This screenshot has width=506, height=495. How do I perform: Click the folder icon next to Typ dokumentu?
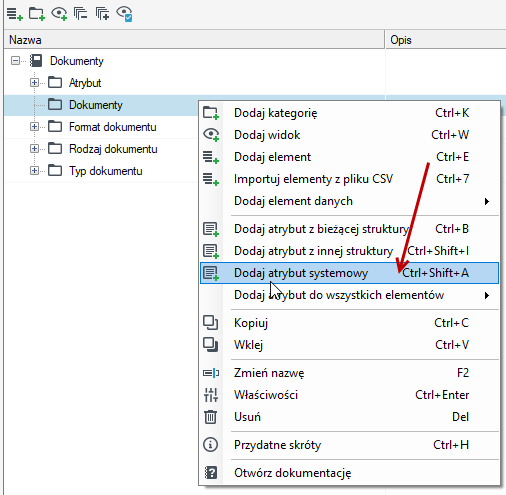[x=55, y=170]
